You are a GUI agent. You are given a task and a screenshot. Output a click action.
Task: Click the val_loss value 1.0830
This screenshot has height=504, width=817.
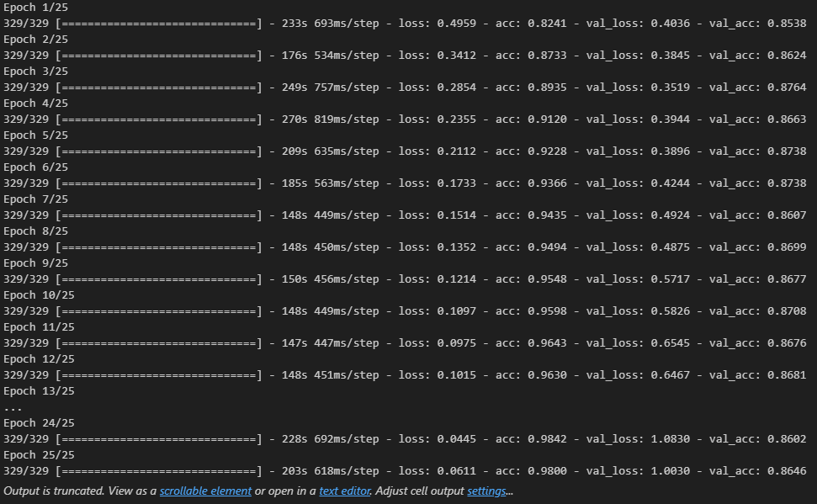pos(670,439)
